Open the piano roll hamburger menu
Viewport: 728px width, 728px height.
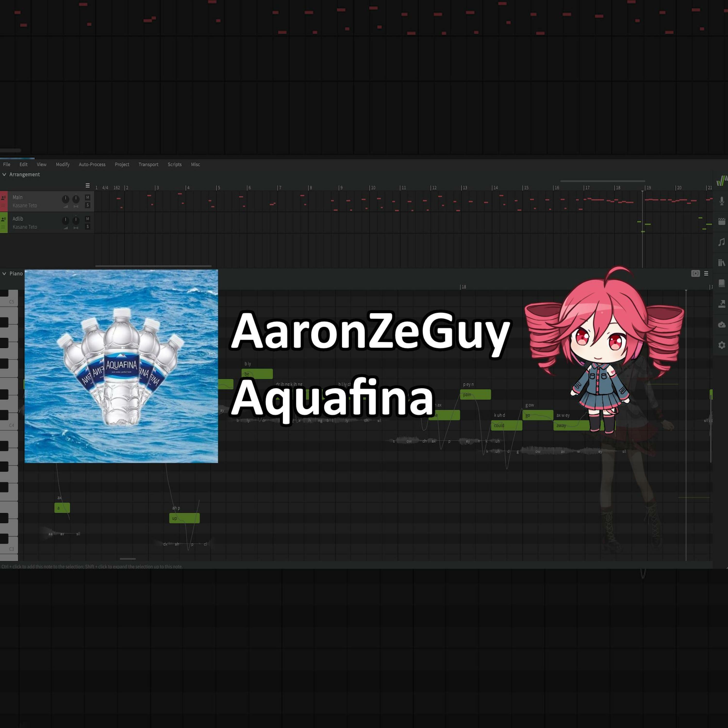pos(706,273)
